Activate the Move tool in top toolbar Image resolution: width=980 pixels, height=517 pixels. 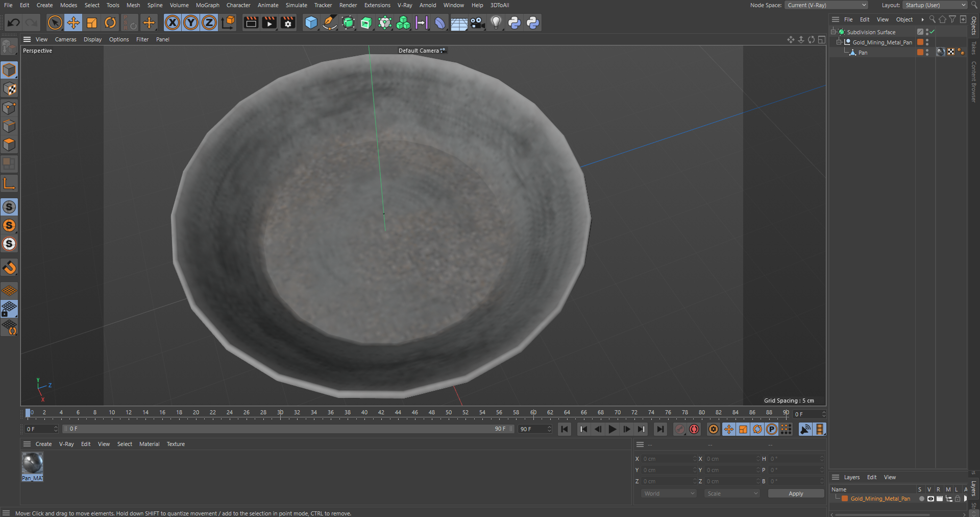[x=73, y=22]
